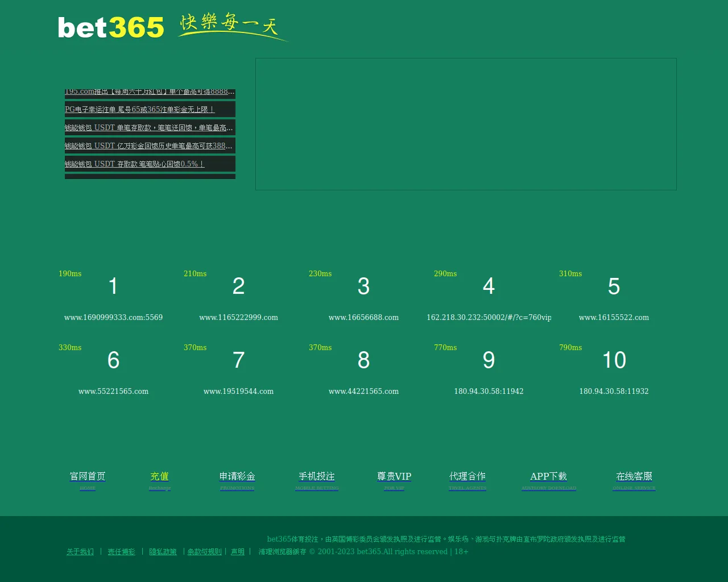Open APP下载 download page
Screen dimensions: 728x582
[x=549, y=480]
